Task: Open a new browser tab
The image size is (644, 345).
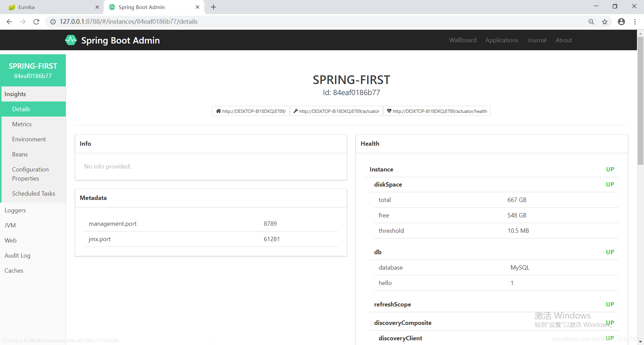Action: pyautogui.click(x=213, y=7)
